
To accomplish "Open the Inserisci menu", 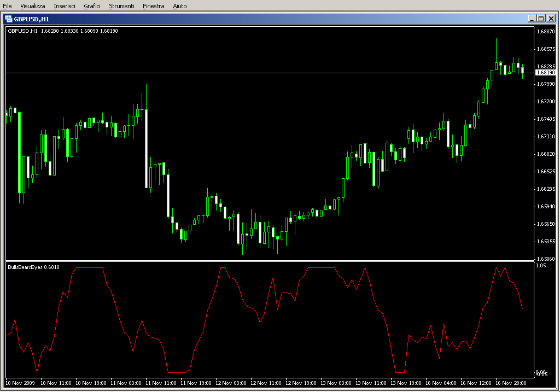I will (x=65, y=6).
